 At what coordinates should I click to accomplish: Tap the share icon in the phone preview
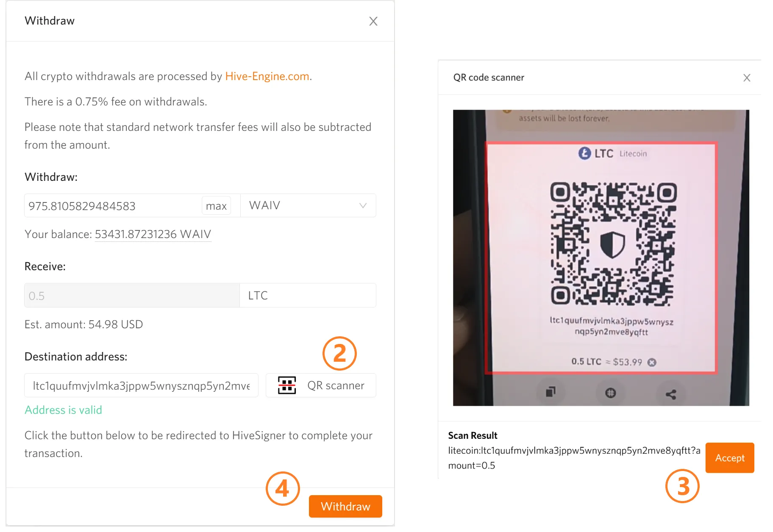[x=671, y=394]
